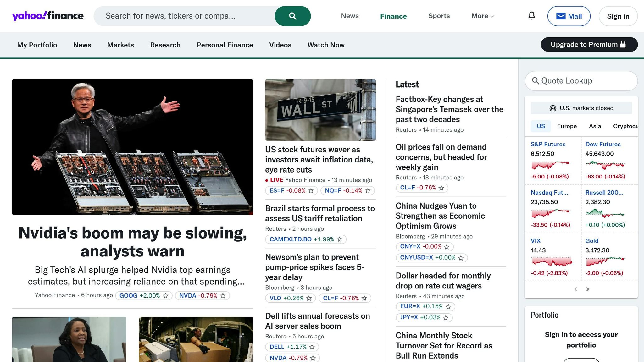Viewport: 644px width, 362px height.
Task: Star the CAMEXLTD.BO ticker
Action: tap(340, 239)
